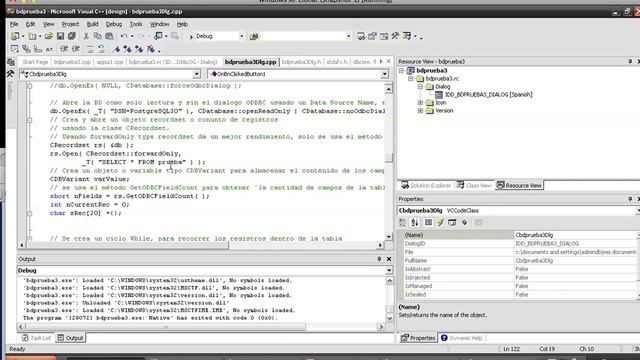Click the (Name) property value field
The image size is (640, 360).
(575, 235)
